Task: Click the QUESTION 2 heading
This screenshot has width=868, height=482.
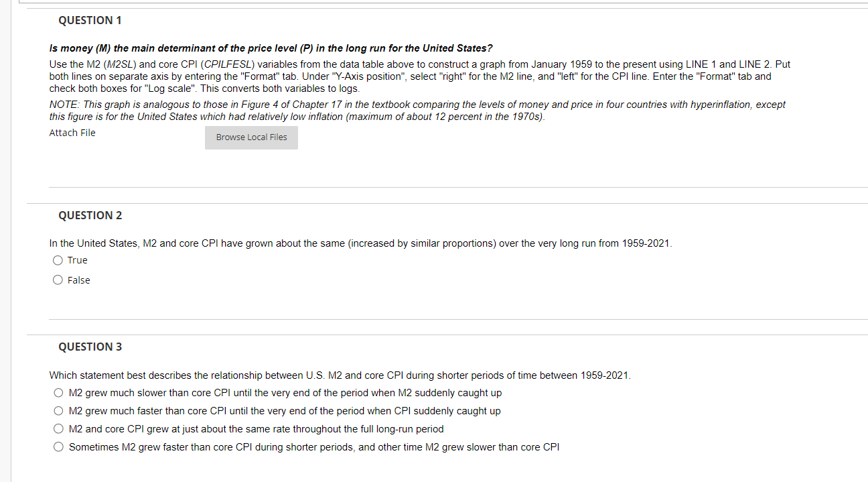Action: coord(90,215)
